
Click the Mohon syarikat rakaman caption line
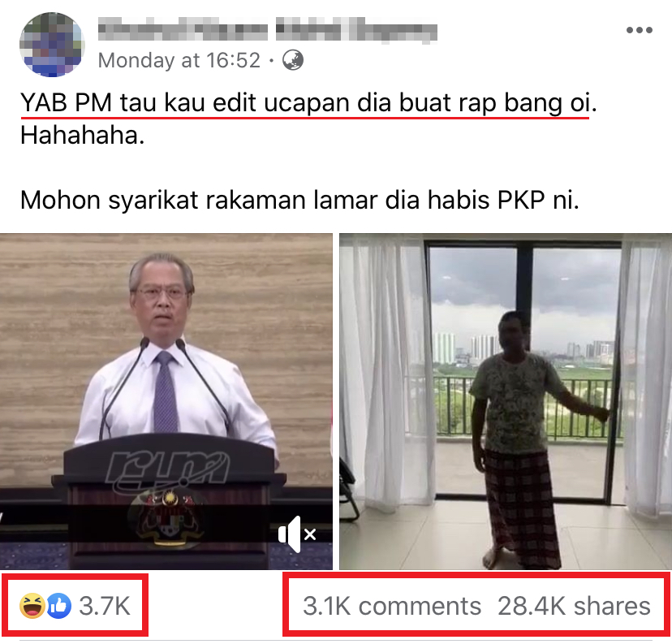point(299,201)
